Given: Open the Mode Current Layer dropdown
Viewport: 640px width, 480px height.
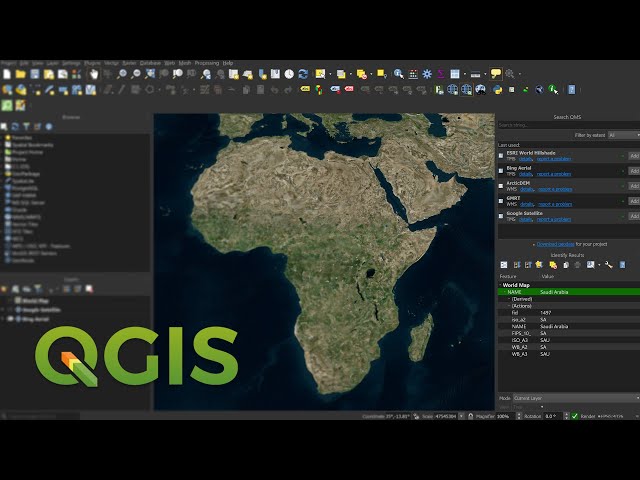Looking at the screenshot, I should pyautogui.click(x=576, y=398).
